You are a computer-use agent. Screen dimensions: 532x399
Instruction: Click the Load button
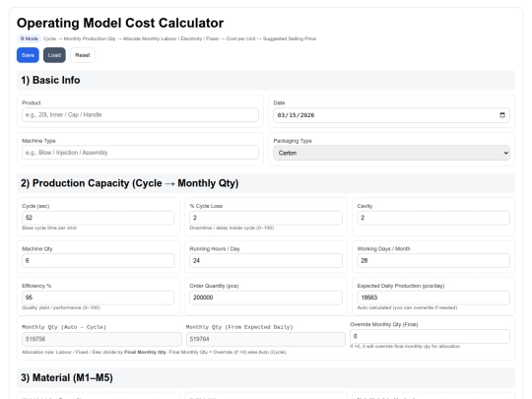coord(54,55)
